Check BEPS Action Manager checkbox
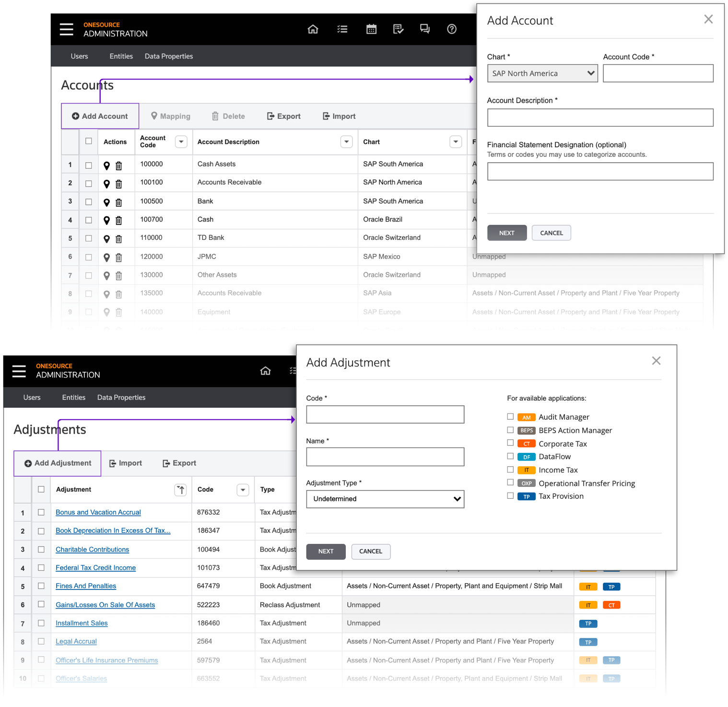728x707 pixels. click(510, 430)
